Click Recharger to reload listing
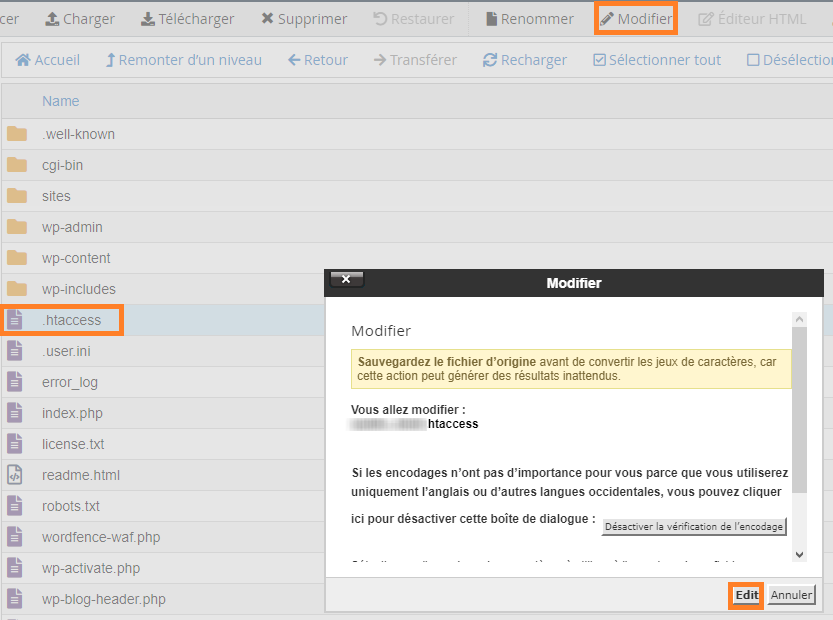 click(x=524, y=60)
